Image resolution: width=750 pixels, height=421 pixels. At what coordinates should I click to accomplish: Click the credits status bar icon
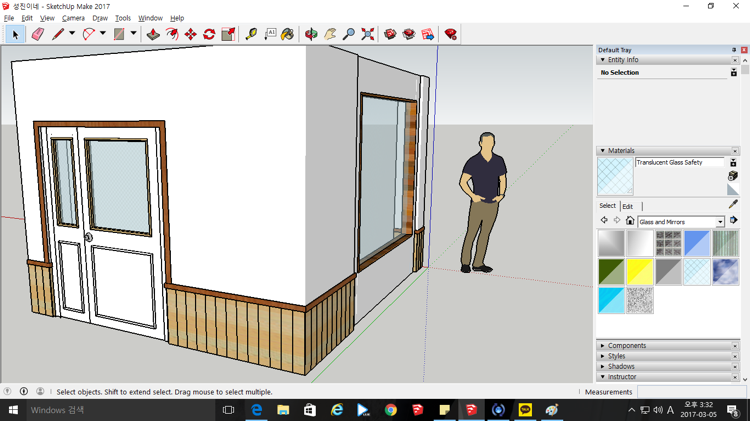coord(24,391)
